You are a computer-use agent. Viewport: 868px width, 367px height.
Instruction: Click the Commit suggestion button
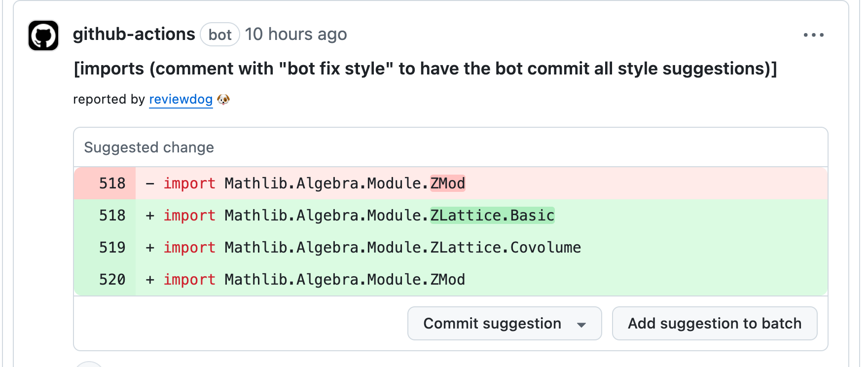492,323
